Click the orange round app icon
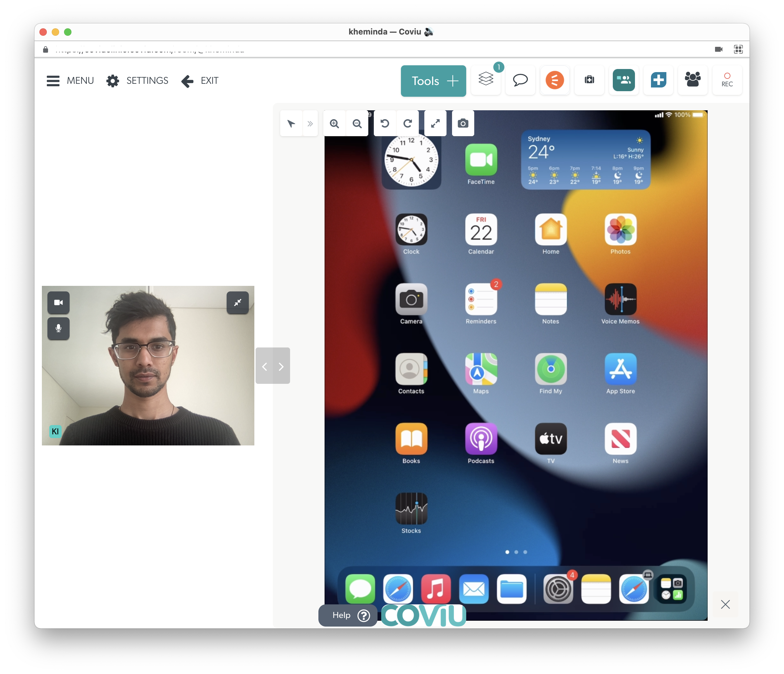The height and width of the screenshot is (674, 784). (x=555, y=80)
